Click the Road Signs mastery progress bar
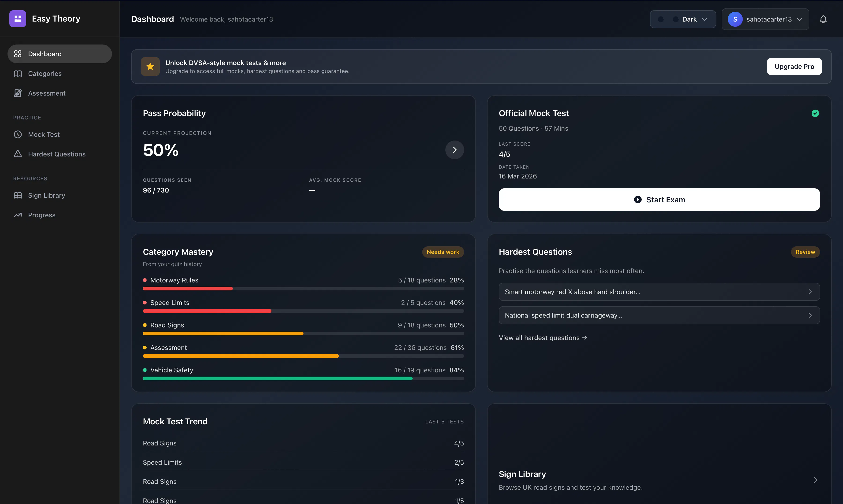The image size is (843, 504). tap(303, 334)
